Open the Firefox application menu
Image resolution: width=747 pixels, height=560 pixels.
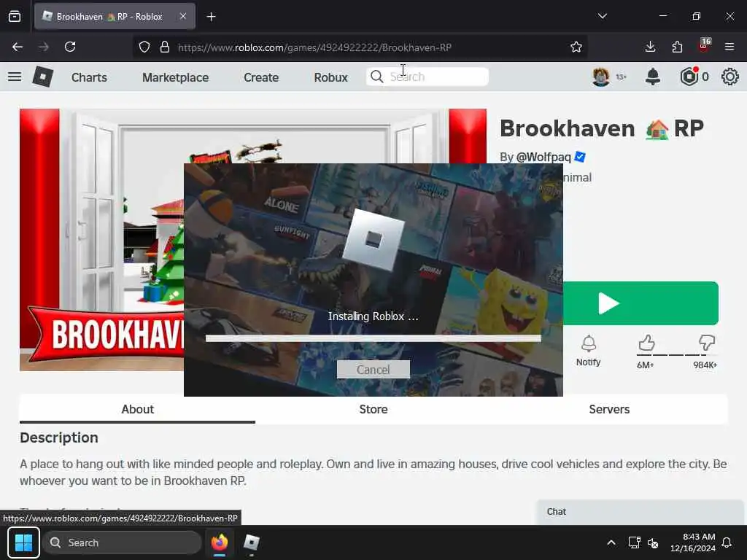tap(729, 47)
